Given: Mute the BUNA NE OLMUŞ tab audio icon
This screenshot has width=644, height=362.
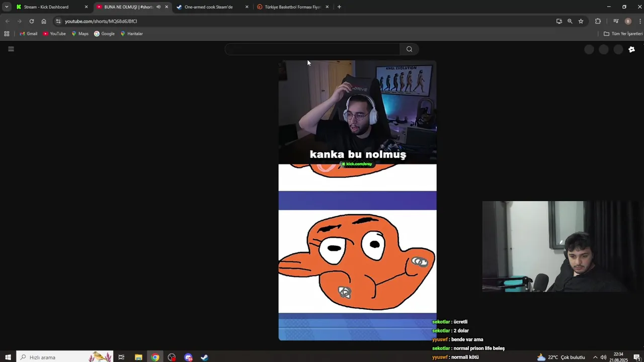Looking at the screenshot, I should tap(158, 7).
